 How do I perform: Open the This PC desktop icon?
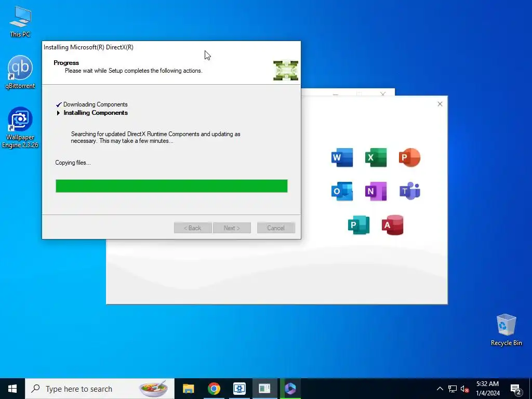point(20,21)
